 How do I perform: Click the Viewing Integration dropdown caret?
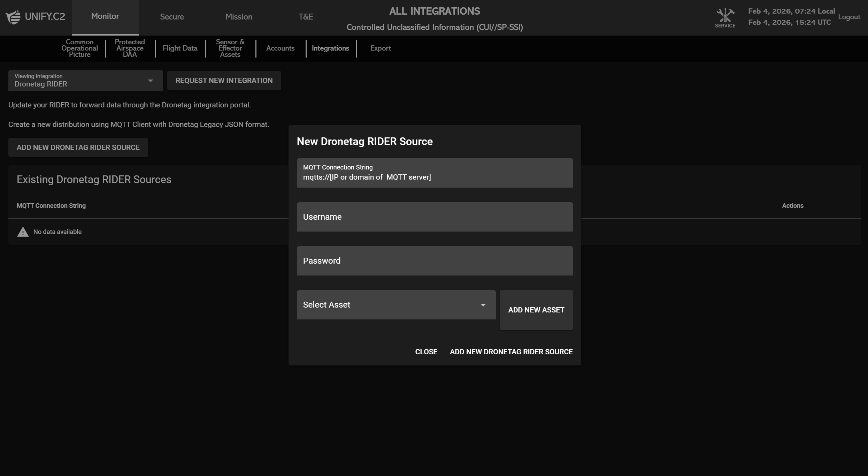coord(150,81)
